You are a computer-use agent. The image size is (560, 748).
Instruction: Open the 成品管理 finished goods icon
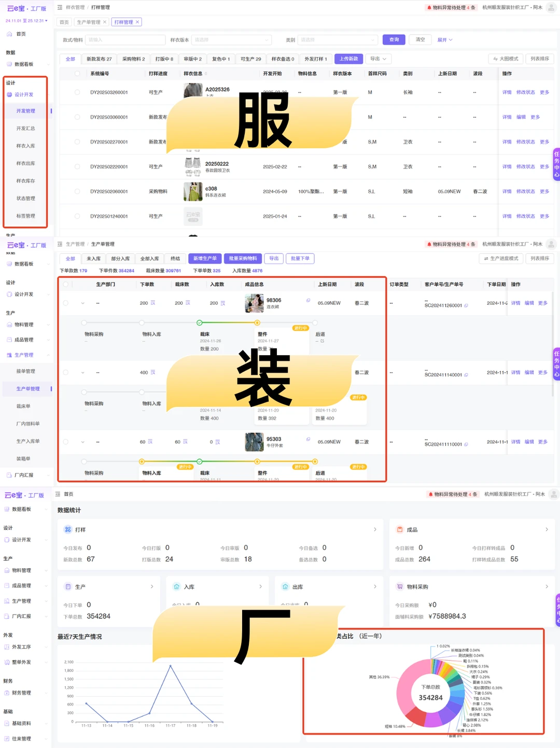click(x=9, y=340)
